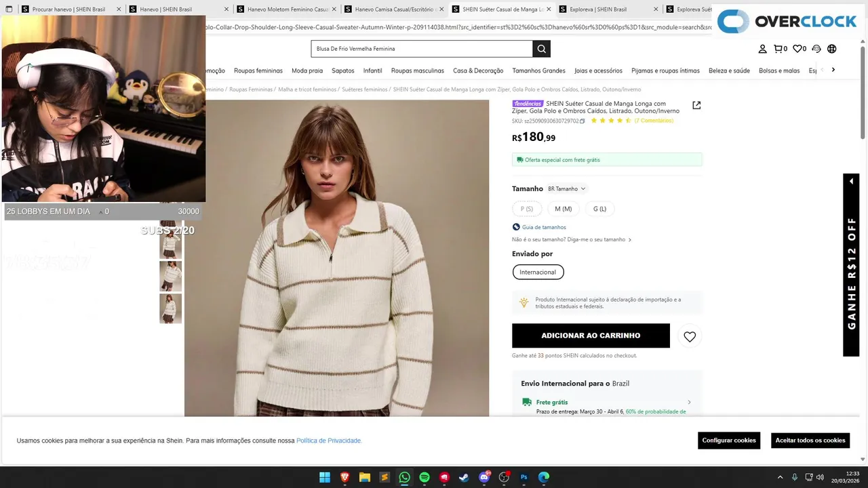Viewport: 868px width, 488px height.
Task: Click the free shipping truck icon
Action: click(x=527, y=402)
